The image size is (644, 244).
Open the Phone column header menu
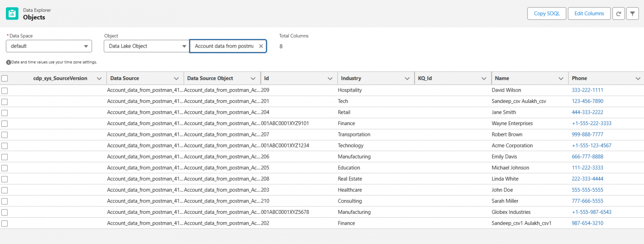click(638, 78)
